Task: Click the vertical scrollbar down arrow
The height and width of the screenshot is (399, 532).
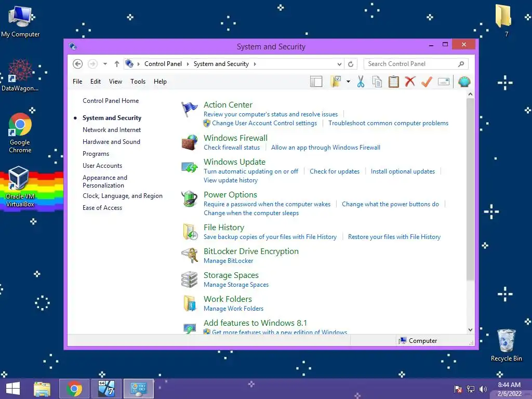Action: pyautogui.click(x=470, y=330)
